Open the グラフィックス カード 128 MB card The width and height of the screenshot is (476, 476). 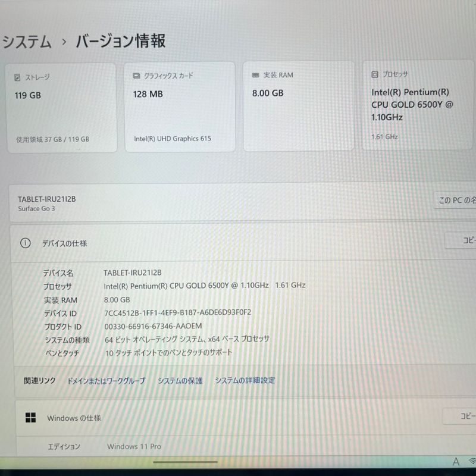pos(180,107)
